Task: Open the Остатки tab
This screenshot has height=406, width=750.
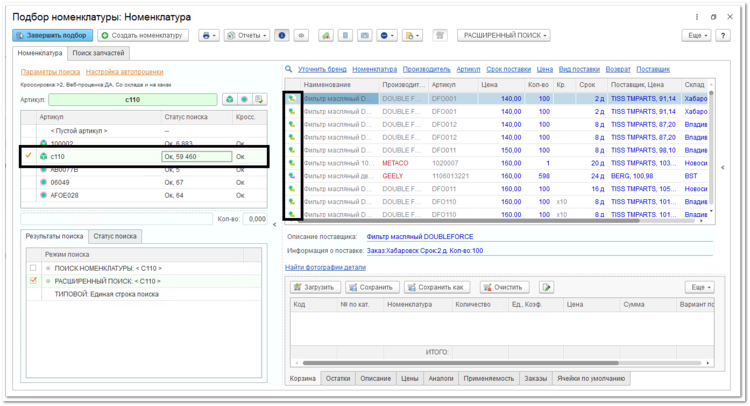Action: click(x=338, y=378)
